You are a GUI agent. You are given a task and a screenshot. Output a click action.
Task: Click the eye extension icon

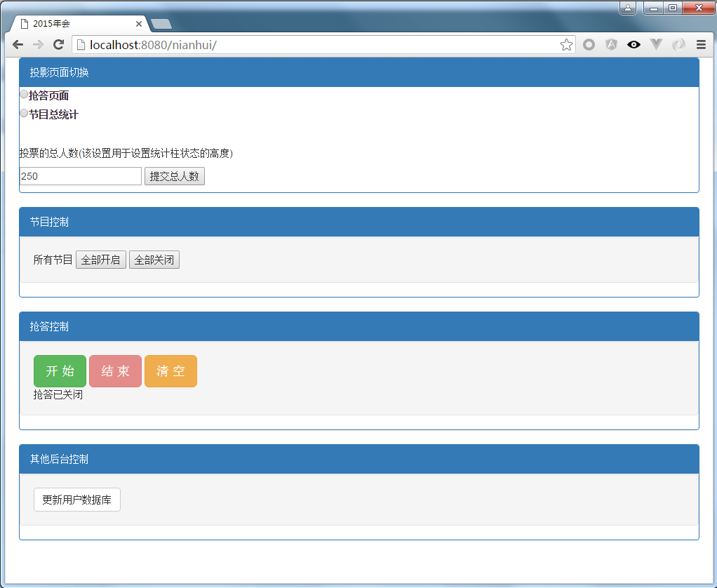pyautogui.click(x=634, y=44)
